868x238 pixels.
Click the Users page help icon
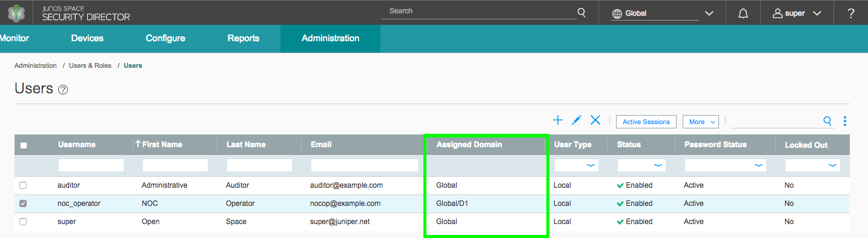click(63, 90)
